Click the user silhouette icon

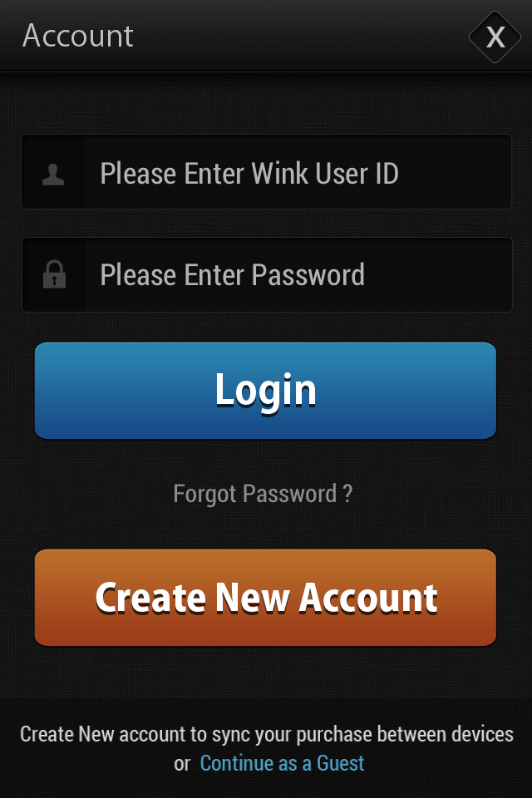(x=53, y=174)
